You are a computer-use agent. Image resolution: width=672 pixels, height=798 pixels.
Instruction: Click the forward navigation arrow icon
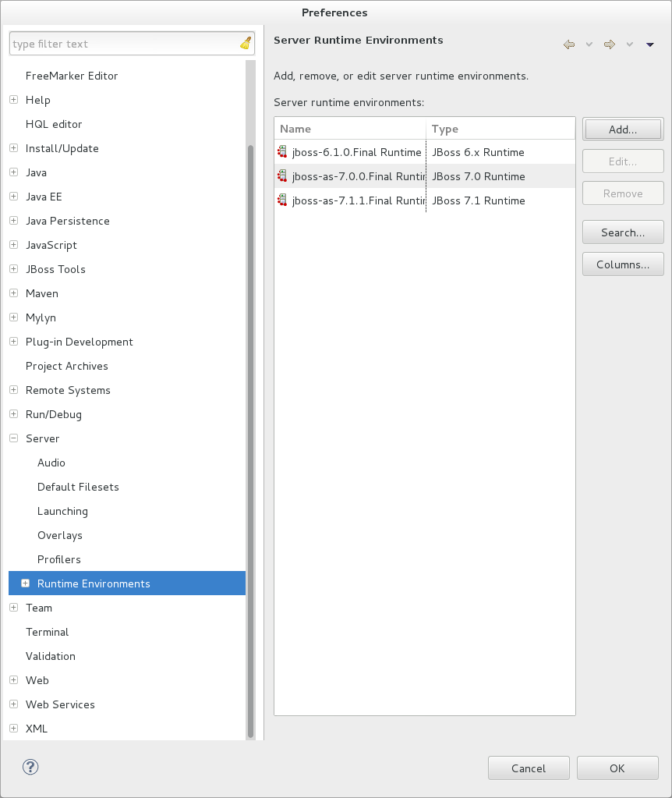(x=609, y=44)
